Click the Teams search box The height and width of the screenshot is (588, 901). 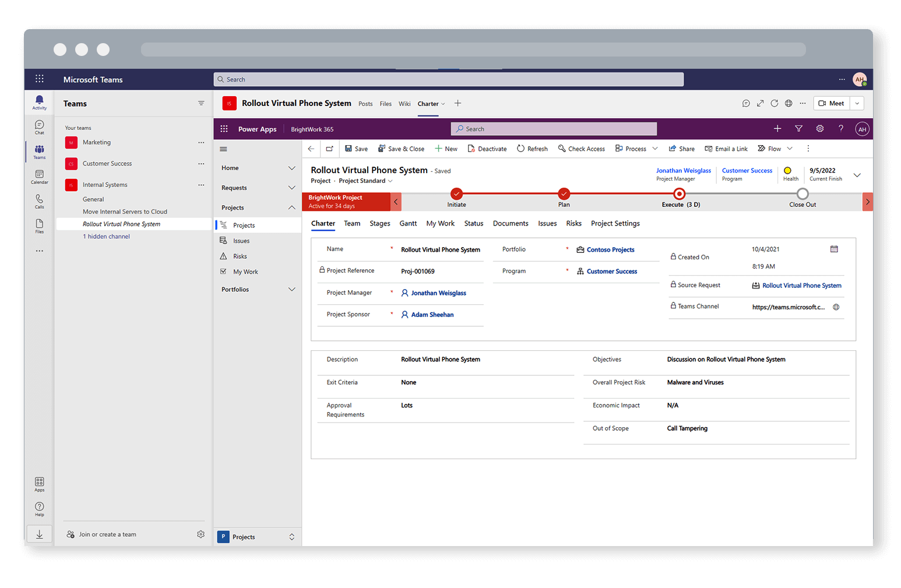[449, 79]
